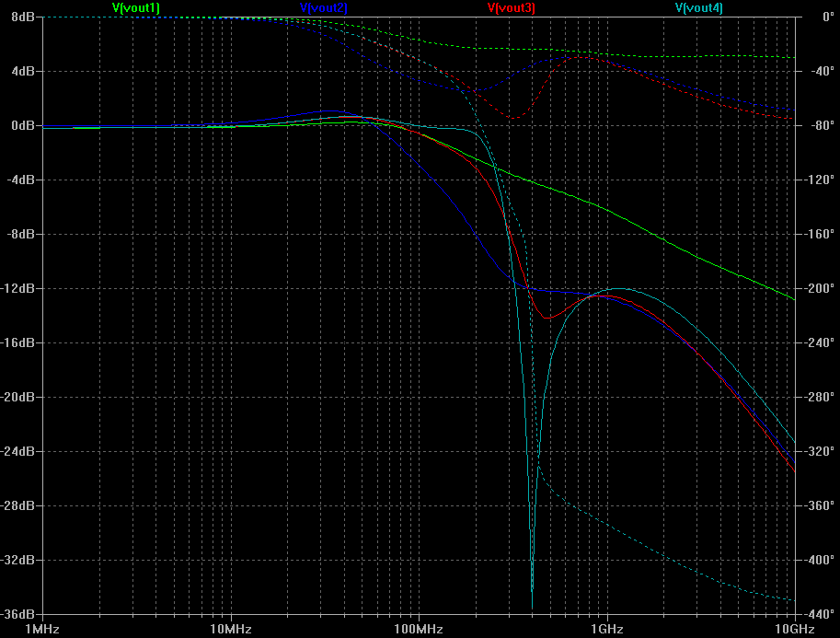Click the -28dB axis label
840x638 pixels.
coord(17,505)
